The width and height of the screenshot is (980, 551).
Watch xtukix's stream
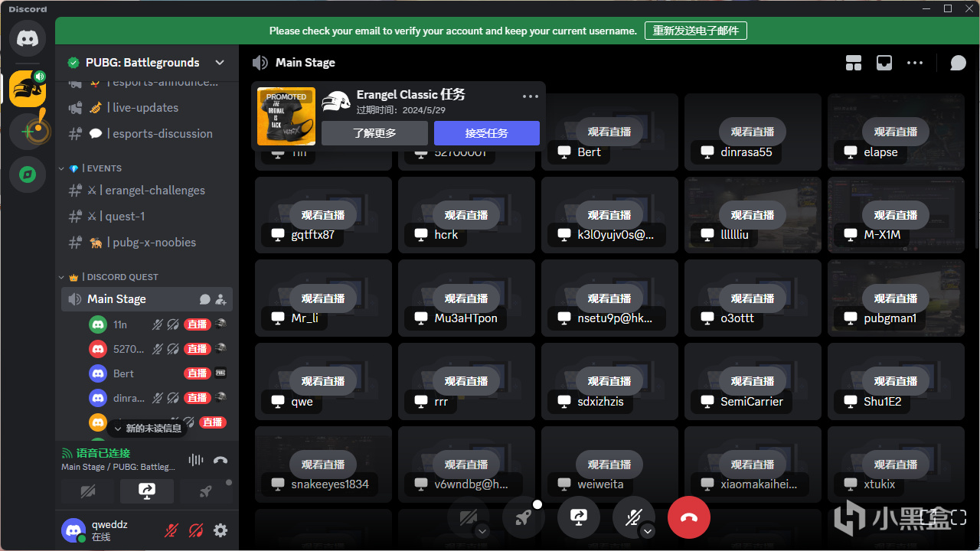[x=896, y=465]
